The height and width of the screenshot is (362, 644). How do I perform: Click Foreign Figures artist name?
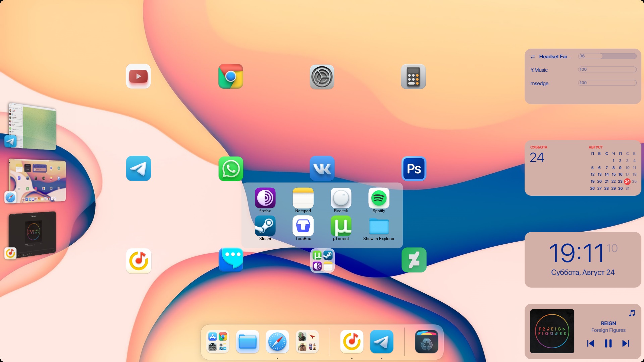(608, 330)
